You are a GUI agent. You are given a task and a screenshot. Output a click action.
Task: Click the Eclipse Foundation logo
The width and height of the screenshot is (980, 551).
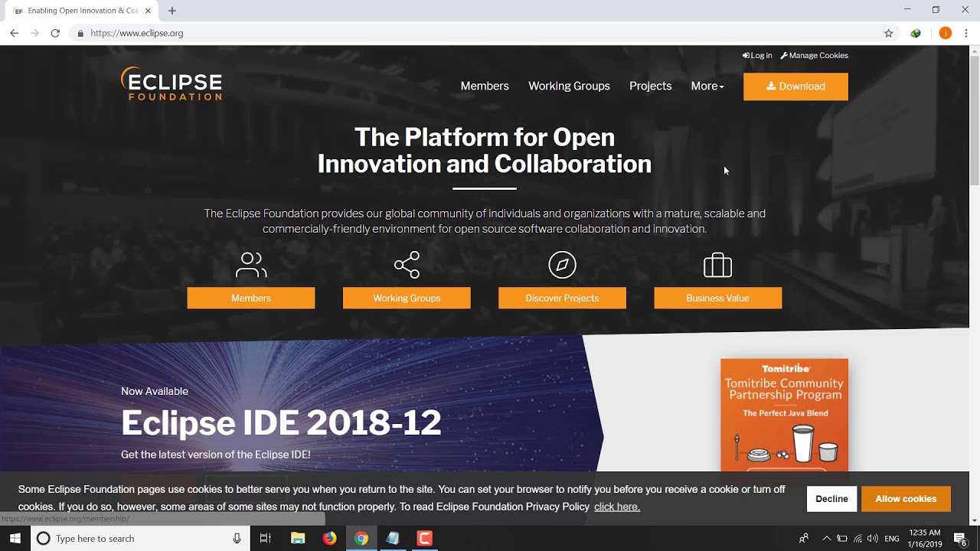click(171, 83)
